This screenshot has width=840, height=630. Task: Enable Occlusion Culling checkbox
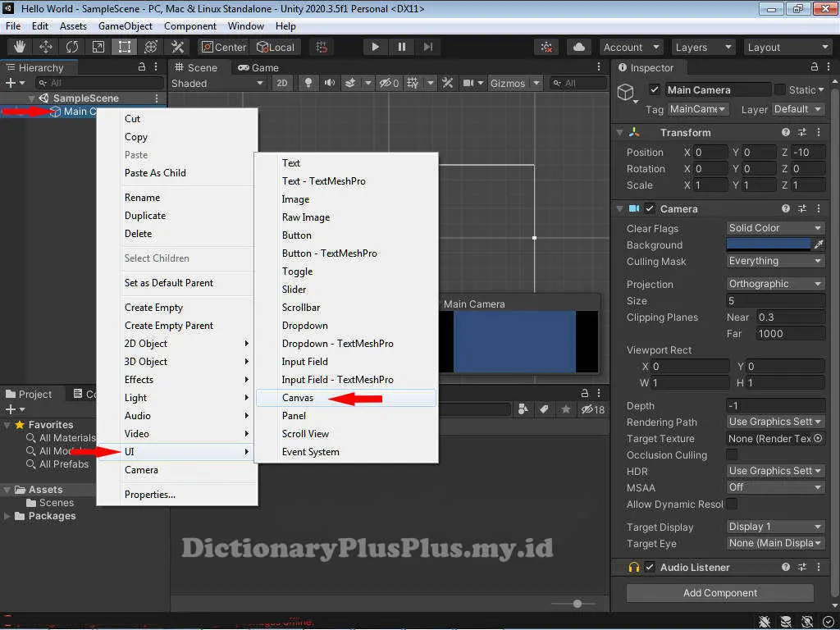pos(732,454)
